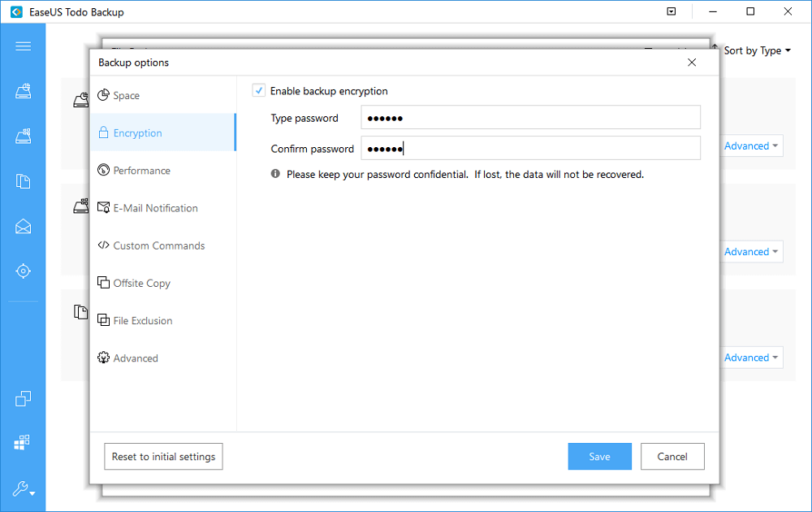The width and height of the screenshot is (812, 512).
Task: Click the Advanced gear icon in dialog
Action: (104, 357)
